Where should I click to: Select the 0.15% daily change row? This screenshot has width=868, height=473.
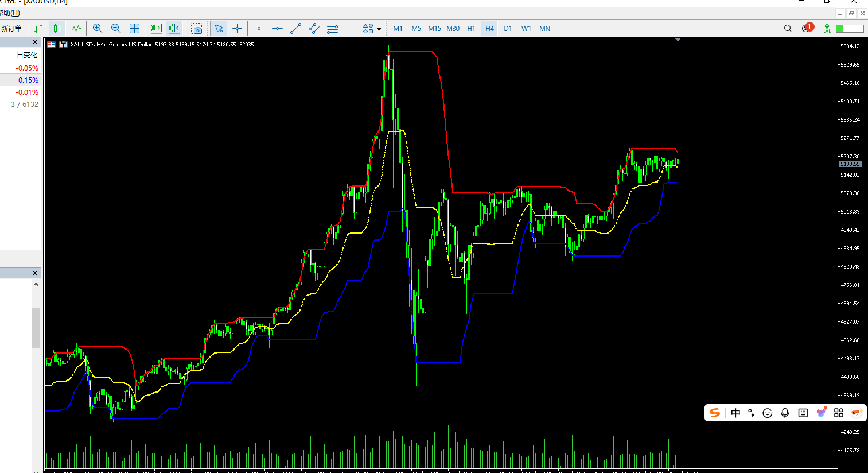tap(20, 80)
